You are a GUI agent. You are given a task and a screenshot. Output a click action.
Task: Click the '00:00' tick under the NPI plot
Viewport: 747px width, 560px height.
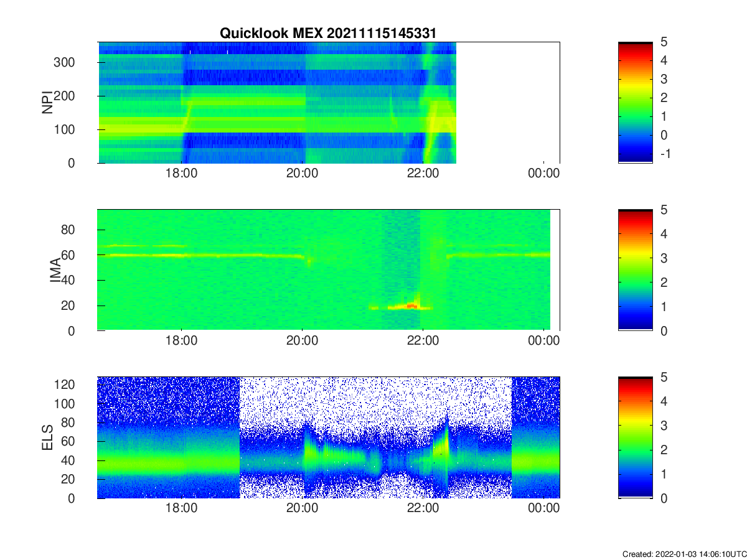point(543,174)
